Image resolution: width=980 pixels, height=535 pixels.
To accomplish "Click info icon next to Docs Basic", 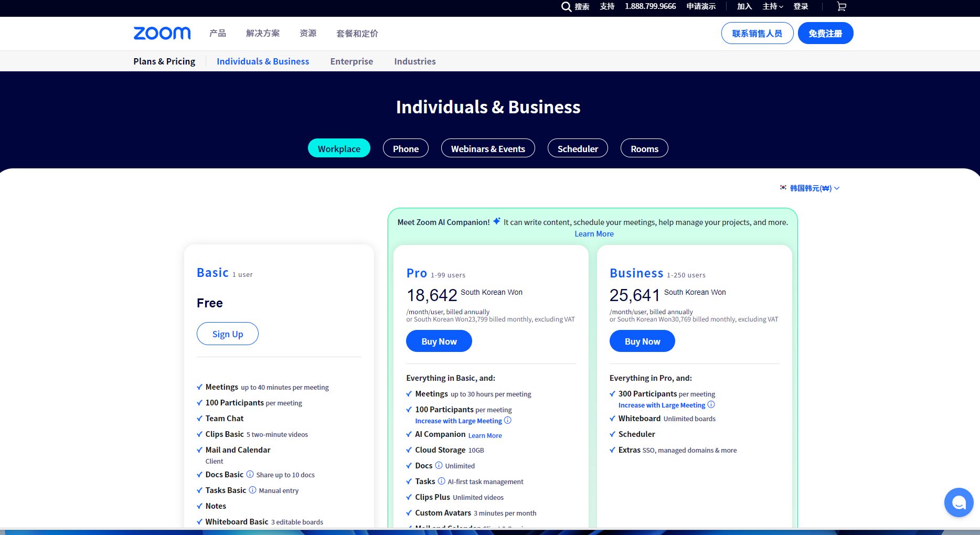I will 250,474.
